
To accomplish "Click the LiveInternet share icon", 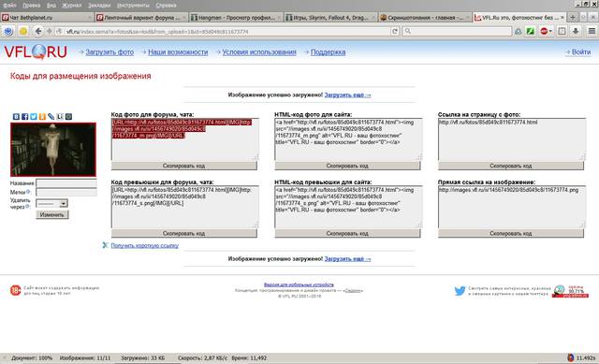I will click(x=60, y=117).
